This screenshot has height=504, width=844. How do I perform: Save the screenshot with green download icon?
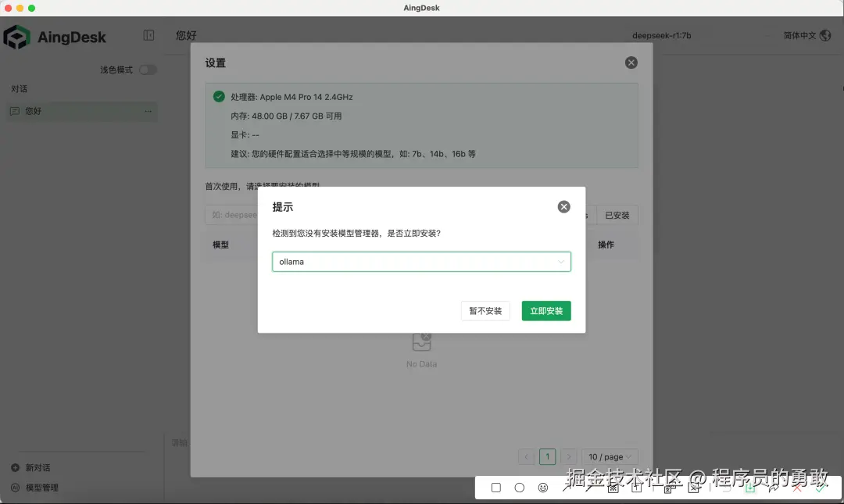pyautogui.click(x=749, y=488)
